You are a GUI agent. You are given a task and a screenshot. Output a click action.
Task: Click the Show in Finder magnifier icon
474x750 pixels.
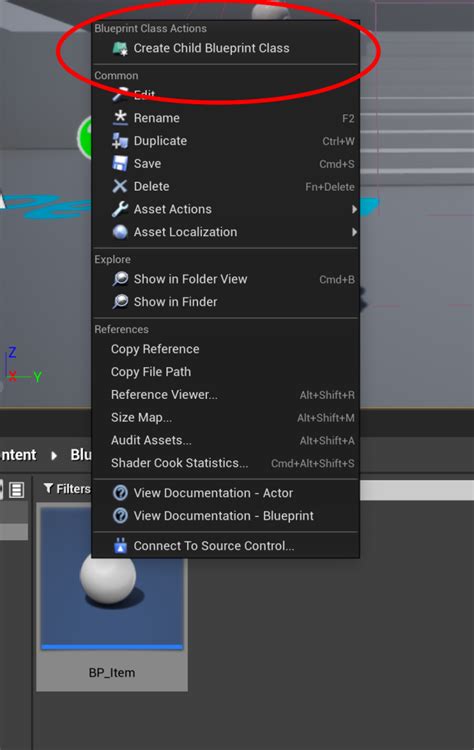point(120,302)
